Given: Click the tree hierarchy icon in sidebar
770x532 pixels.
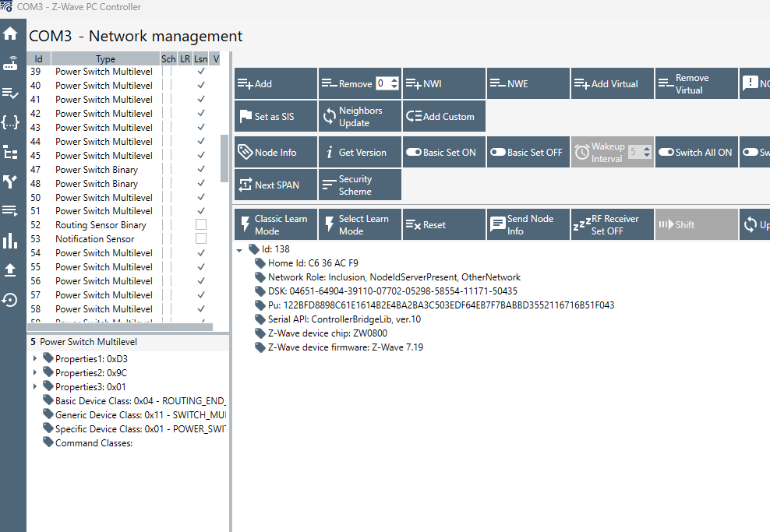Looking at the screenshot, I should point(10,152).
